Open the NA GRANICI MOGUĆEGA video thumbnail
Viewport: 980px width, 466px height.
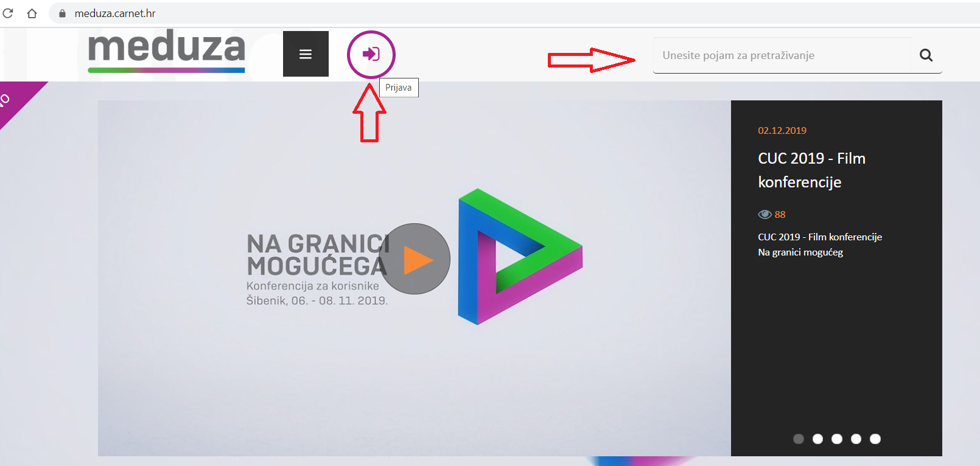pos(415,278)
